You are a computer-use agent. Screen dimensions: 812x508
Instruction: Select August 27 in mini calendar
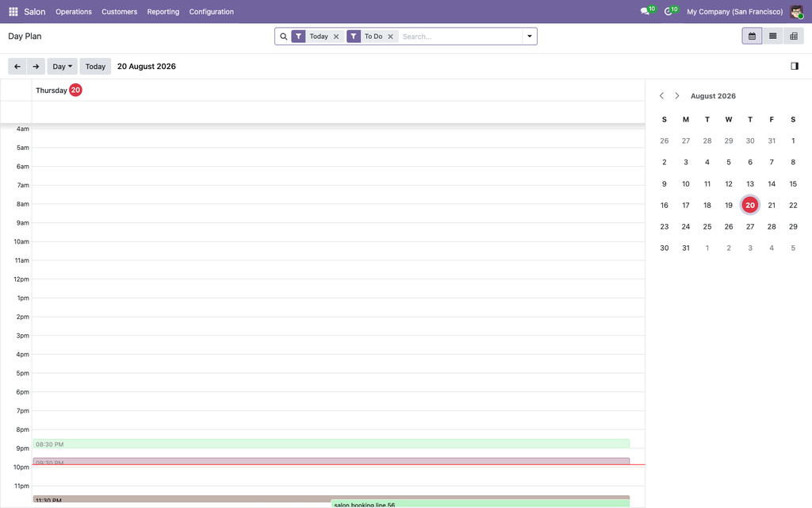[x=750, y=226]
